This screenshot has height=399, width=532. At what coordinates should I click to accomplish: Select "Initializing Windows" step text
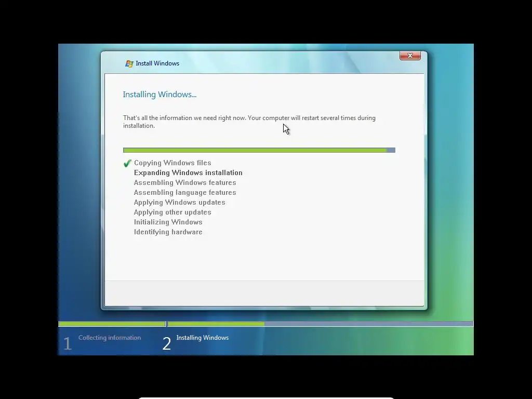(x=168, y=222)
